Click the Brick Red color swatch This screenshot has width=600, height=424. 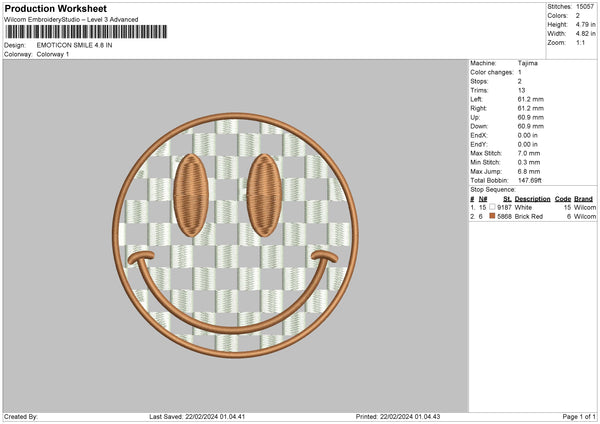[492, 216]
